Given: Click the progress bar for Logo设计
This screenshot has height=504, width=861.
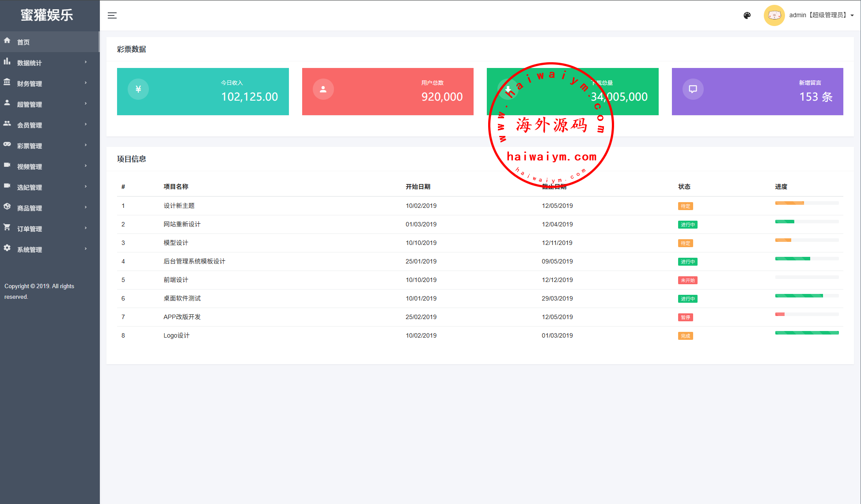Looking at the screenshot, I should (x=807, y=333).
